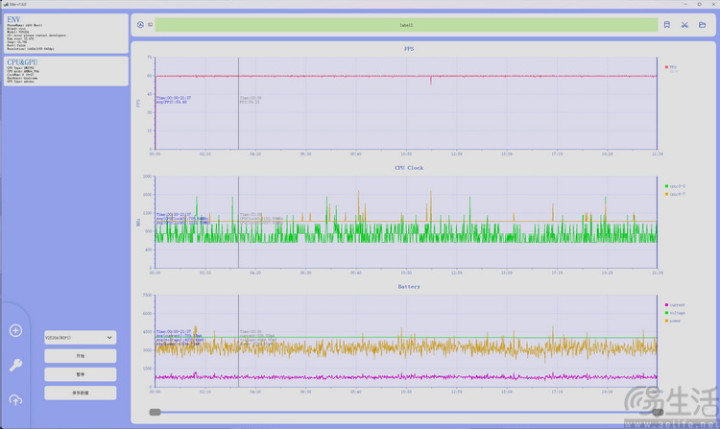The height and width of the screenshot is (429, 720).
Task: Expand the device selection dropdown
Action: [x=80, y=338]
